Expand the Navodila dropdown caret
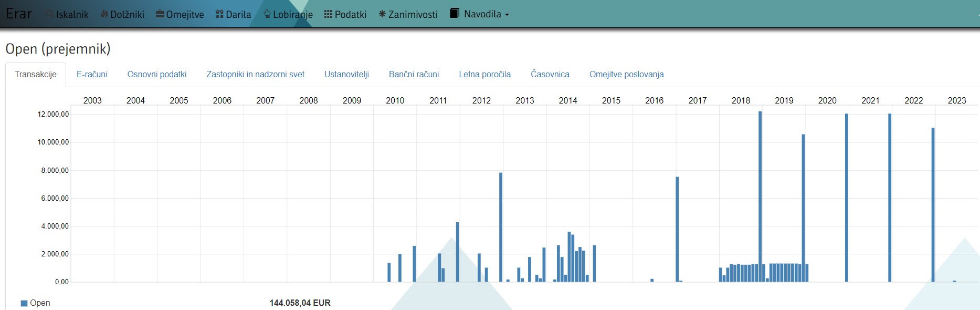This screenshot has height=310, width=980. click(x=507, y=15)
